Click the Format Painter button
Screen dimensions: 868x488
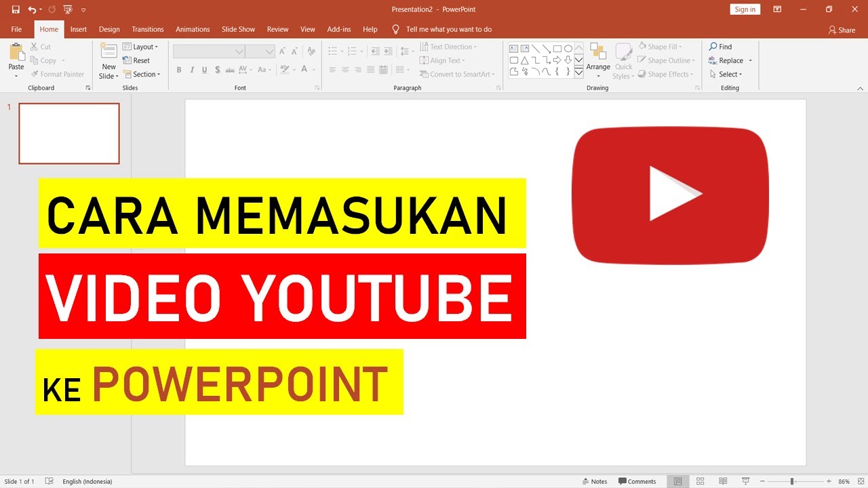57,75
